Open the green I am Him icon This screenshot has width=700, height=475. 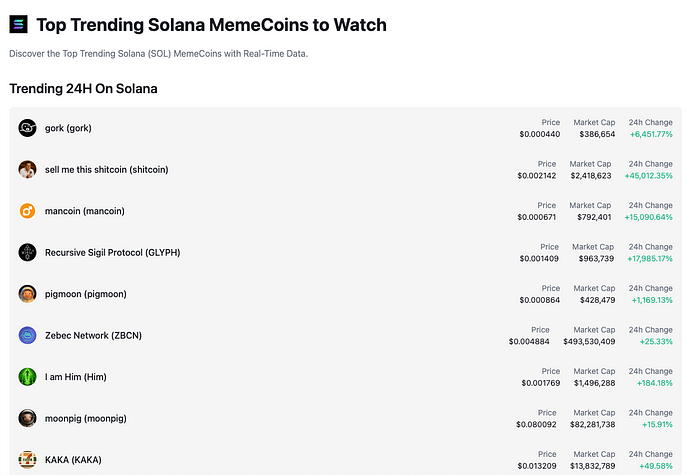click(27, 377)
